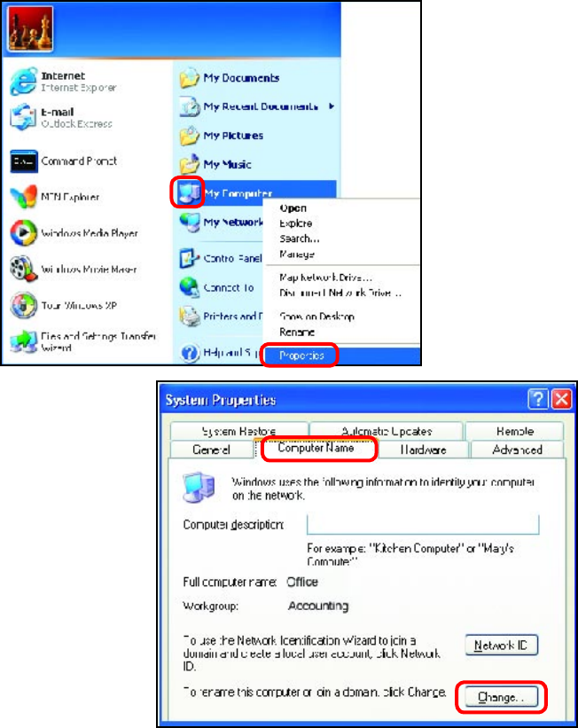
Task: Click the Computer description text field
Action: tap(423, 525)
